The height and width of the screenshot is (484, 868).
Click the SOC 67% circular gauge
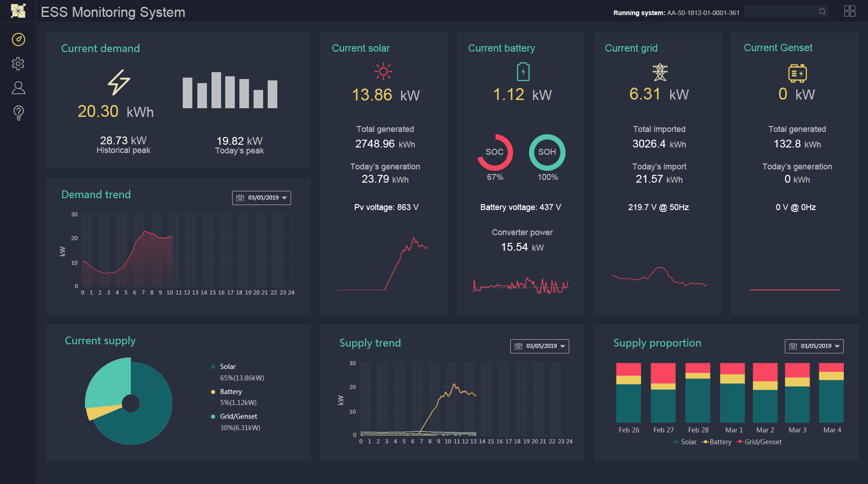pyautogui.click(x=495, y=153)
